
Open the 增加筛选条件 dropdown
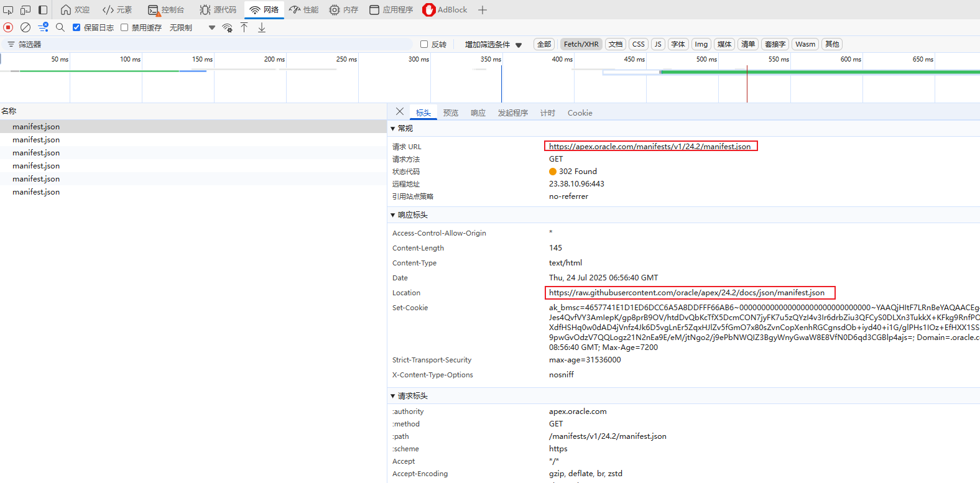pyautogui.click(x=493, y=44)
